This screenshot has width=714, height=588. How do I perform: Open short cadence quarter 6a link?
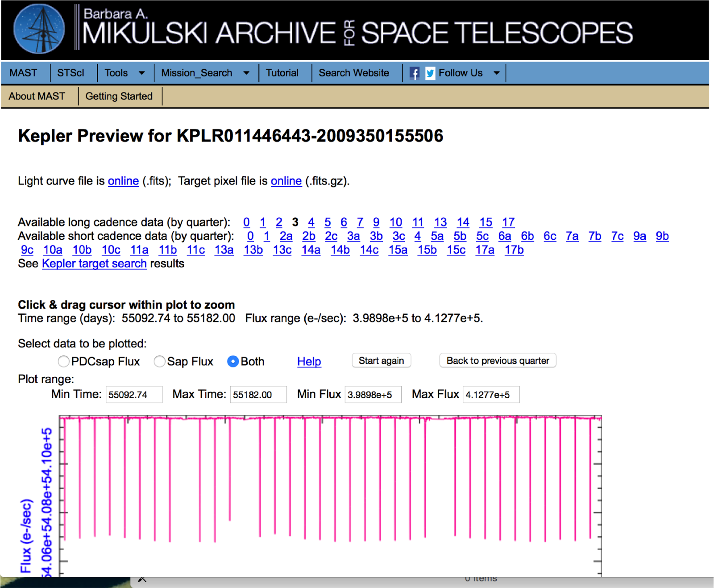pyautogui.click(x=505, y=236)
